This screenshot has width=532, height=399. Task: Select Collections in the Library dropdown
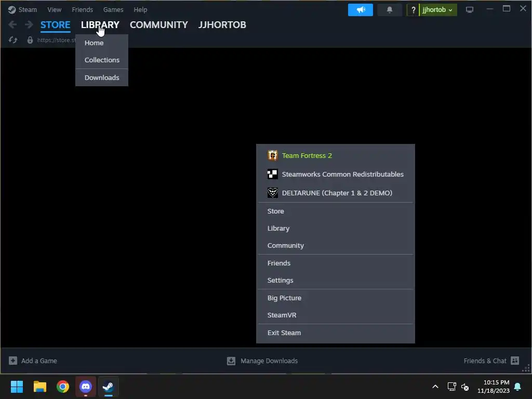pos(102,60)
